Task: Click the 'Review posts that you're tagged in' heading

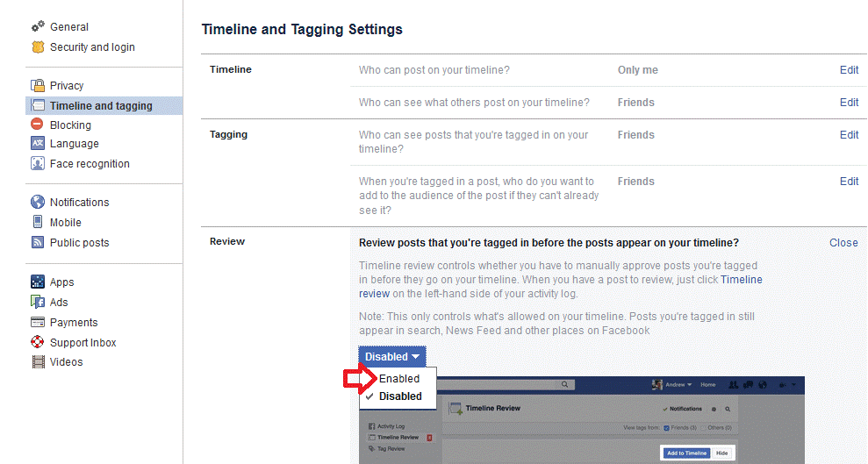Action: click(x=549, y=243)
